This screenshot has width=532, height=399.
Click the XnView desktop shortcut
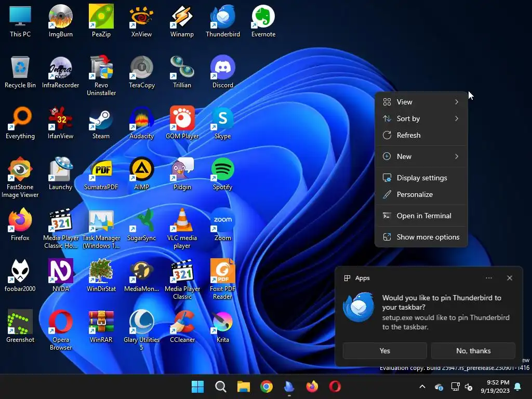point(141,21)
